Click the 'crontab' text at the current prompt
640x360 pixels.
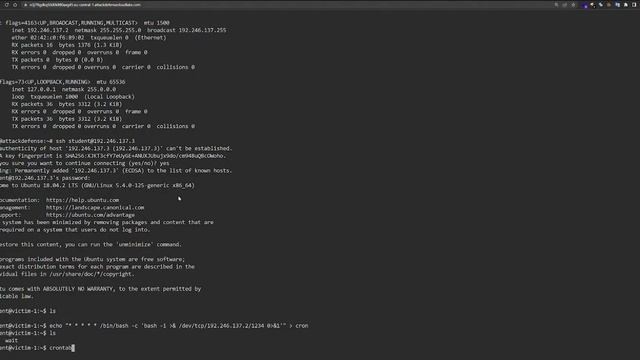pyautogui.click(x=61, y=348)
